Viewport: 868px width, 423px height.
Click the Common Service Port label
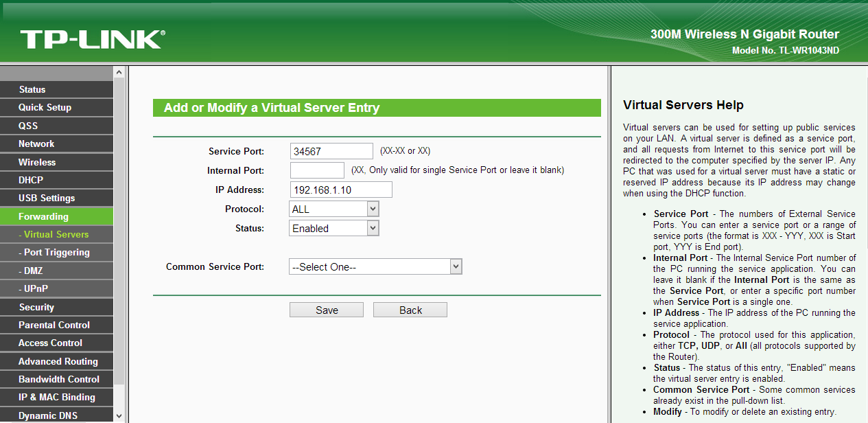(215, 266)
